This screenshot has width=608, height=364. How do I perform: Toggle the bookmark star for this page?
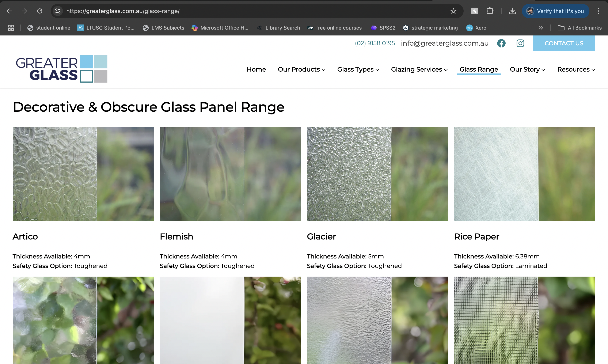(x=453, y=11)
